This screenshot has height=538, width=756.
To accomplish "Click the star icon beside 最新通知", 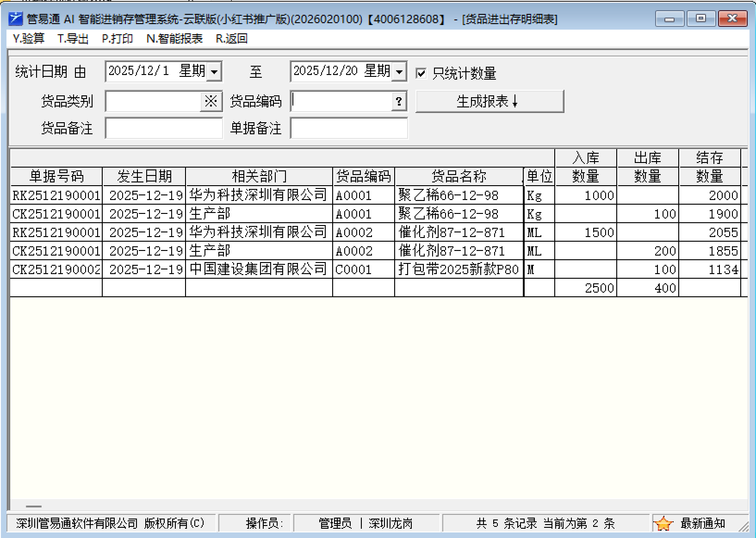I will (x=663, y=524).
